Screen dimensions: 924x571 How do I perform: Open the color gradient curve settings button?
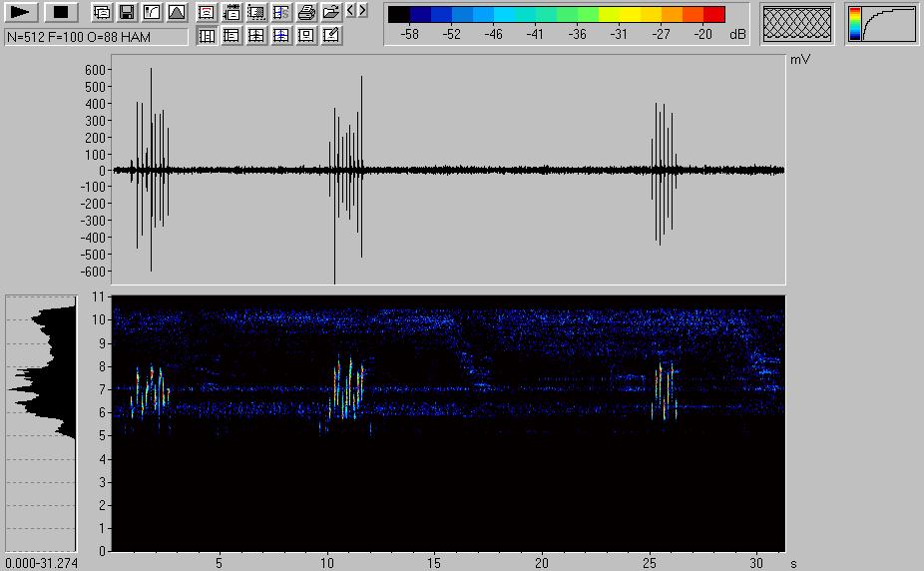[x=882, y=24]
